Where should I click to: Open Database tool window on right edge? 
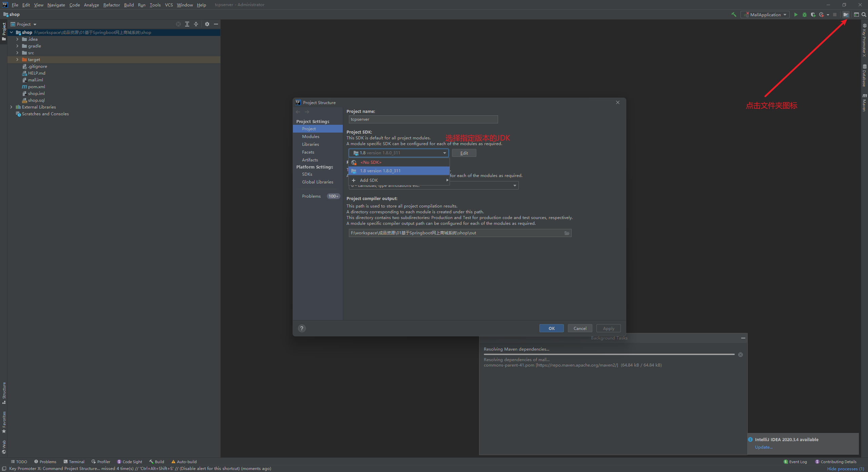point(864,75)
